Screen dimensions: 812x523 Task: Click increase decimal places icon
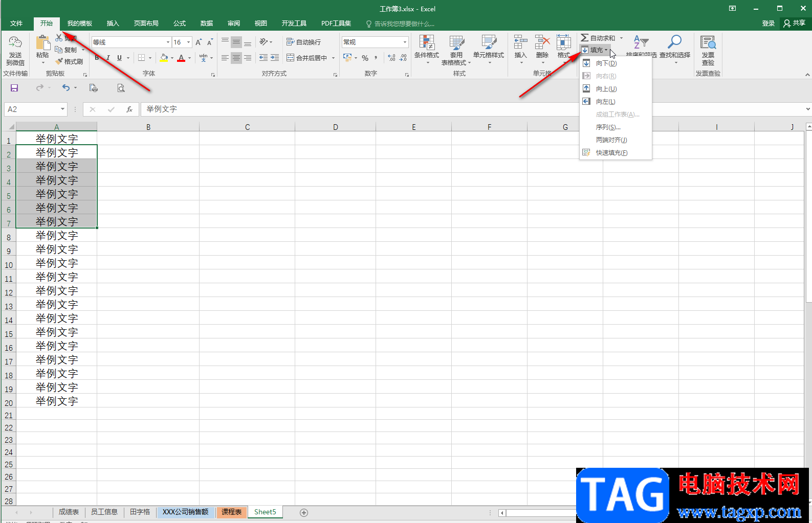coord(391,58)
